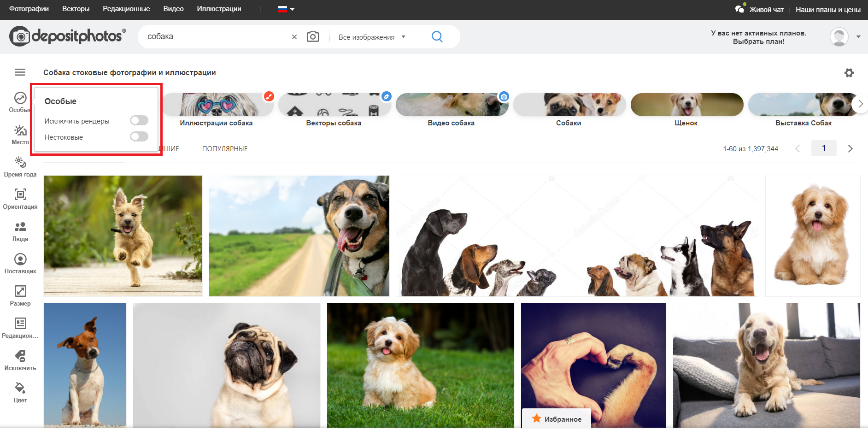Viewport: 868px width, 430px height.
Task: Open the hamburger filters menu
Action: click(20, 72)
